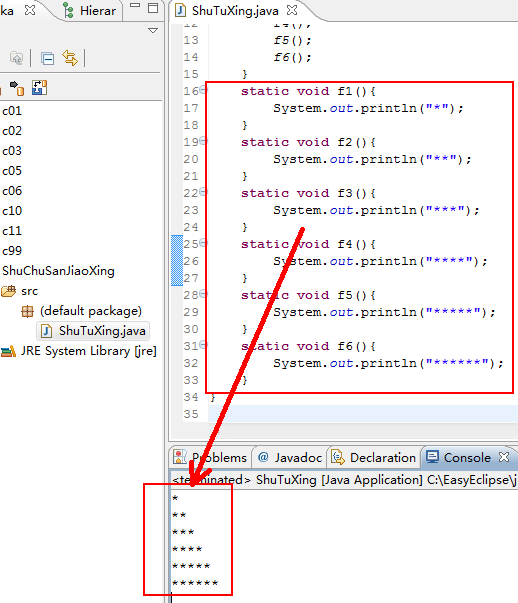Click the back navigation icon in explorer toolbar
The image size is (518, 603).
pos(17,58)
